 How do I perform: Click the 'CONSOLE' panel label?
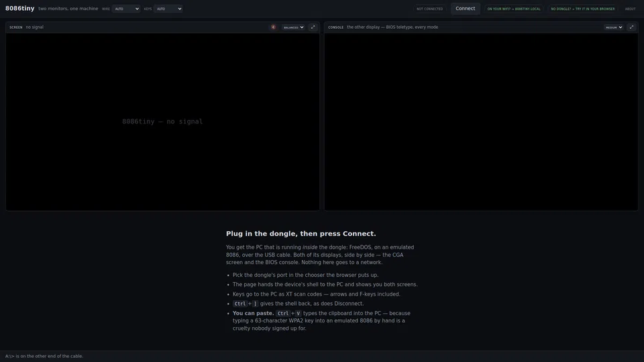click(335, 27)
